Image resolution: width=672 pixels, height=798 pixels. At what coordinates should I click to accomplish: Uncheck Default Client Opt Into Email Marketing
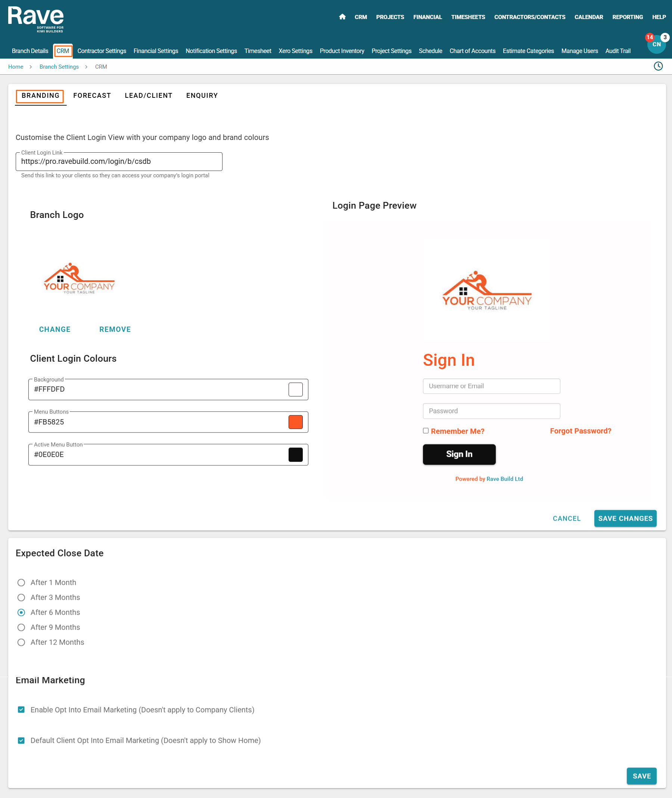tap(21, 740)
